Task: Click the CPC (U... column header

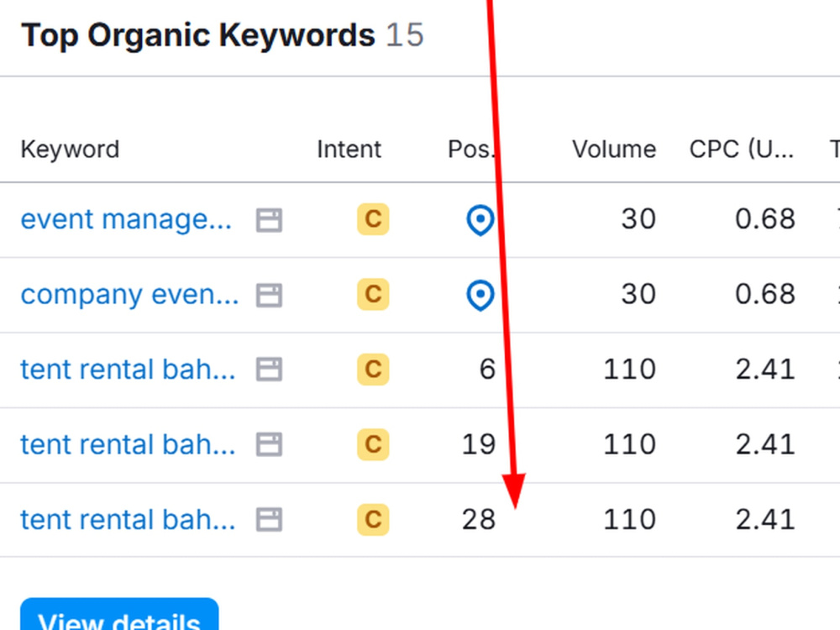Action: coord(742,150)
